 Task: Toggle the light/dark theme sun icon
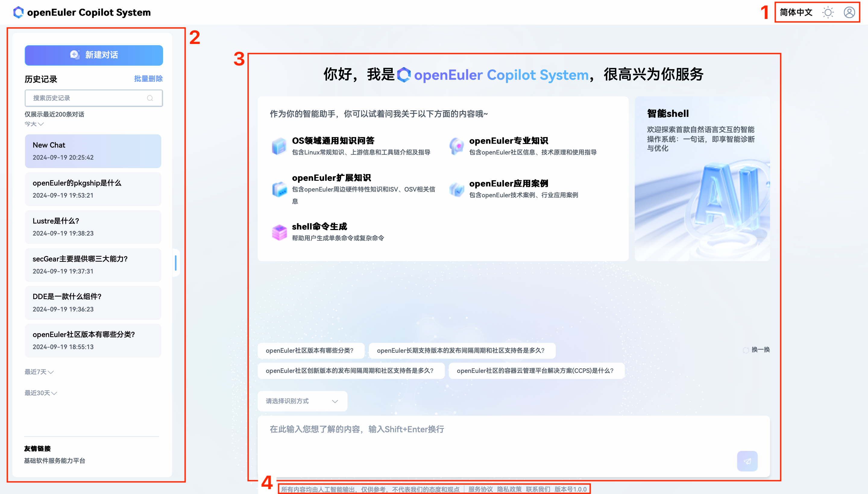point(828,13)
